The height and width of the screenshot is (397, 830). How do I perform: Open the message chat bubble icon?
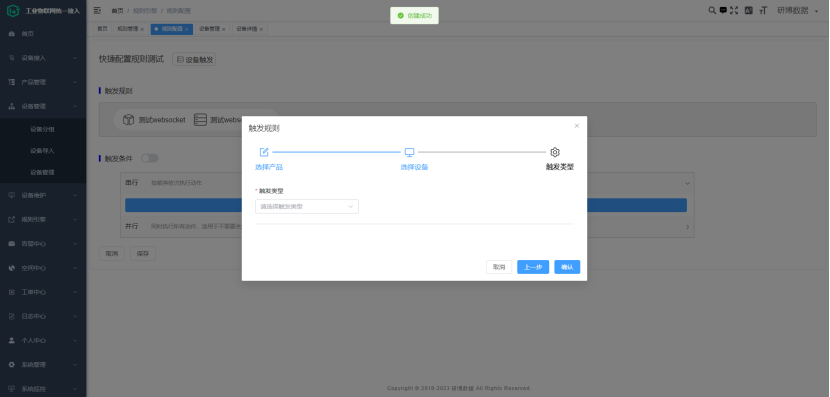point(723,10)
